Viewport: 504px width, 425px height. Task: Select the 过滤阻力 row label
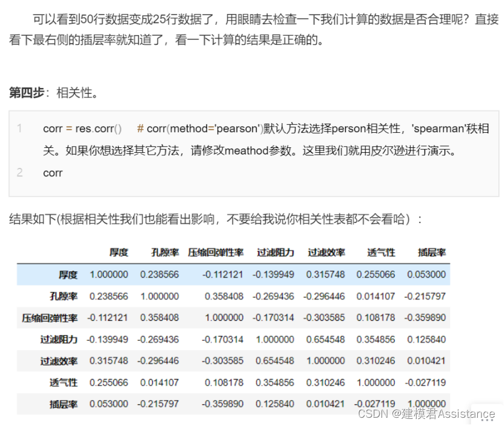[x=59, y=340]
